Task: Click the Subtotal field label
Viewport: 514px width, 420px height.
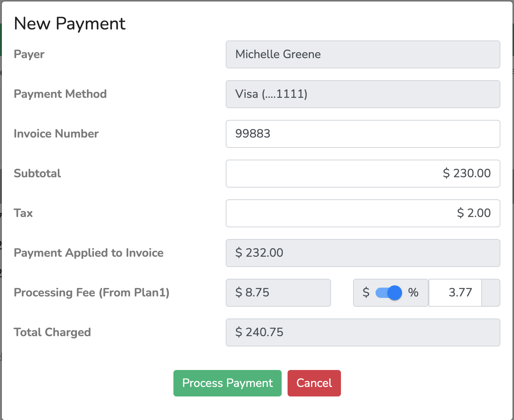Action: (x=37, y=174)
